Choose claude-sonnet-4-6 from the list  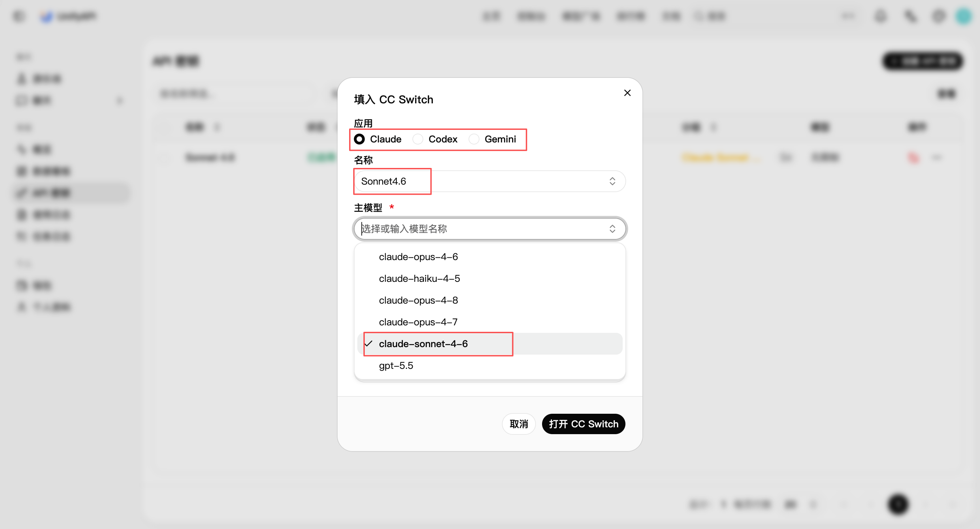tap(490, 344)
